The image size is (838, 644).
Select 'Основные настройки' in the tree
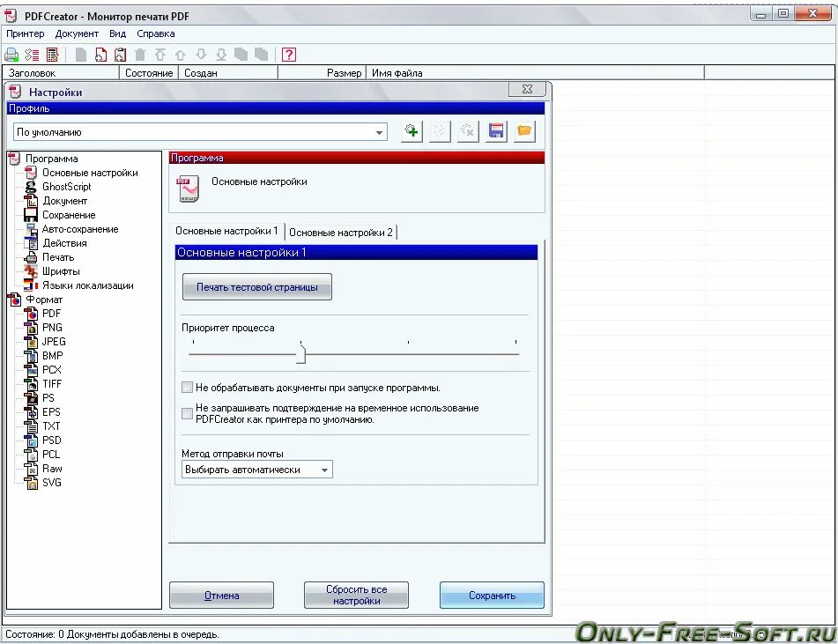tap(90, 174)
